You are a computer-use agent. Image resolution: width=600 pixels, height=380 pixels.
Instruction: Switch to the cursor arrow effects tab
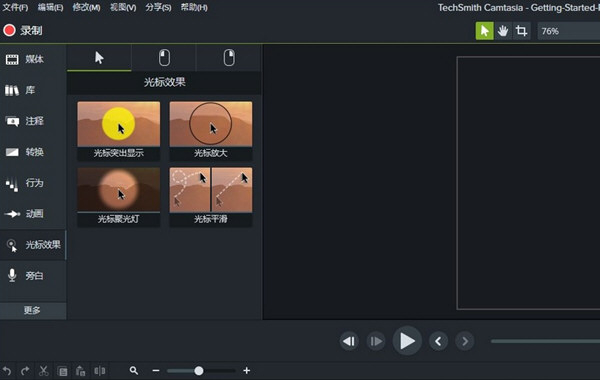pyautogui.click(x=99, y=58)
